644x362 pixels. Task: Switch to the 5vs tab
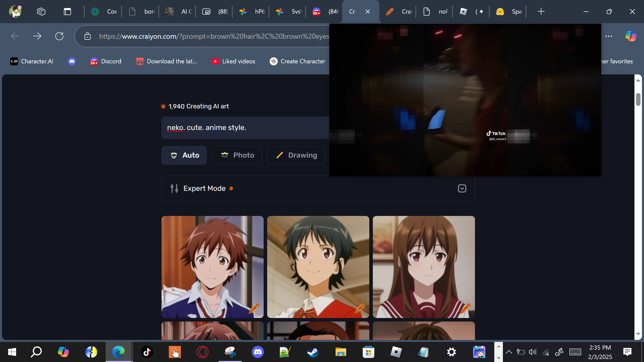(288, 12)
